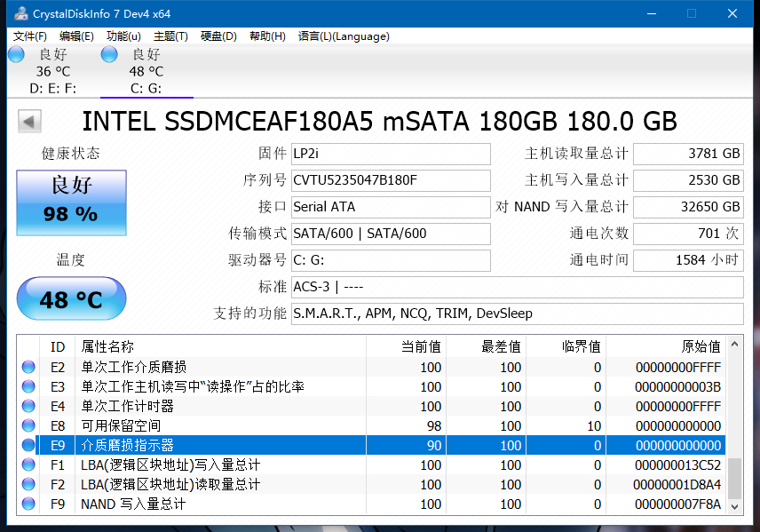Click the status orb for attribute E2
The height and width of the screenshot is (532, 760).
tap(28, 367)
